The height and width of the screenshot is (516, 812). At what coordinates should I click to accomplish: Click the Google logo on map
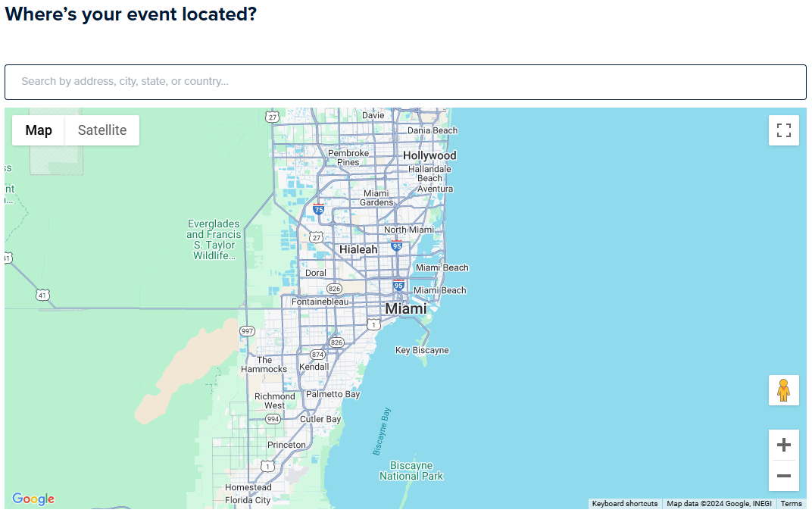[x=33, y=499]
